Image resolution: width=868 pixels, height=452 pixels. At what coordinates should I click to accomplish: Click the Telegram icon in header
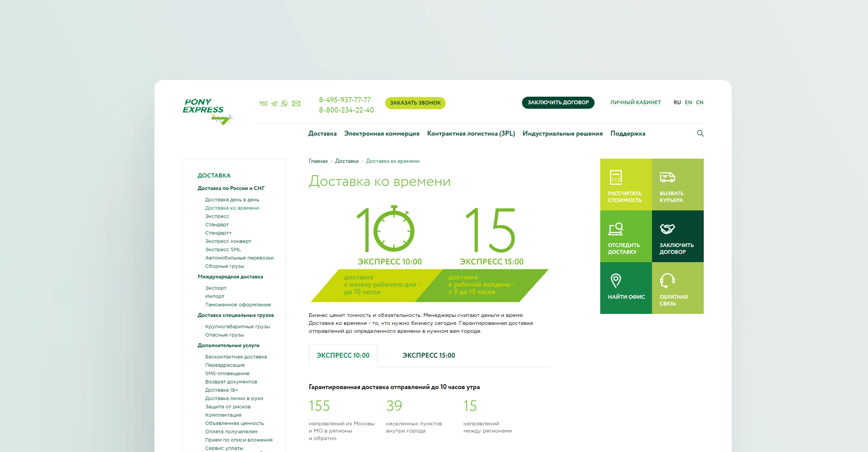[274, 103]
